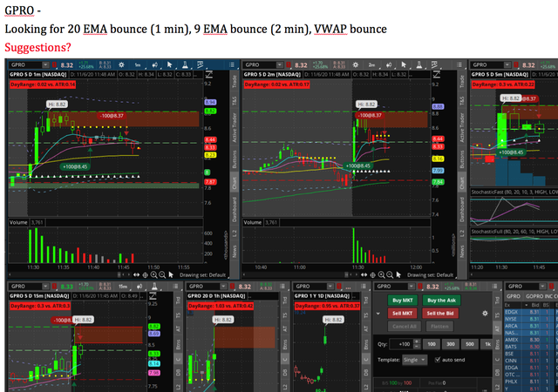Click the share megaphone icon on 1m chart
Viewport: 558px width, 392px height.
155,65
